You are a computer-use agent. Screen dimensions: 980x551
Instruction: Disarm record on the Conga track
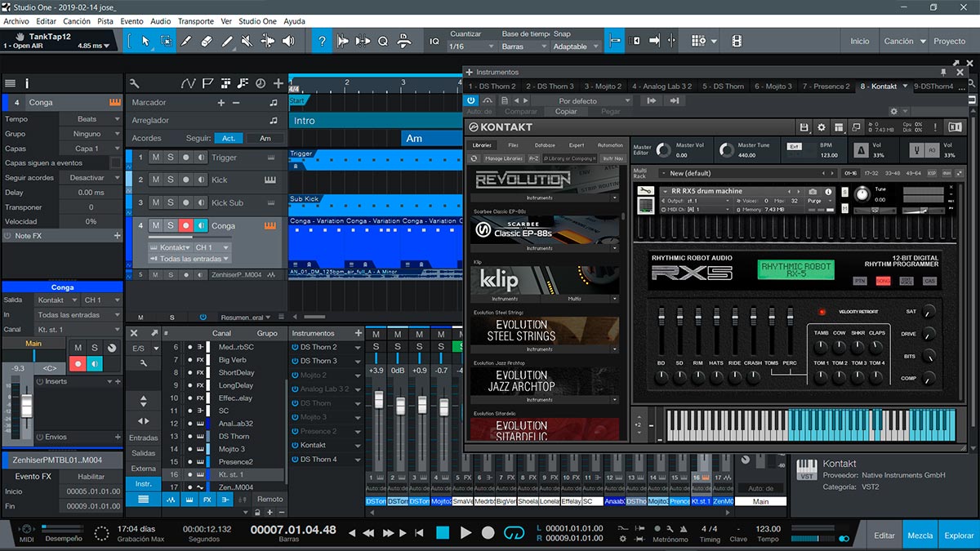coord(185,225)
